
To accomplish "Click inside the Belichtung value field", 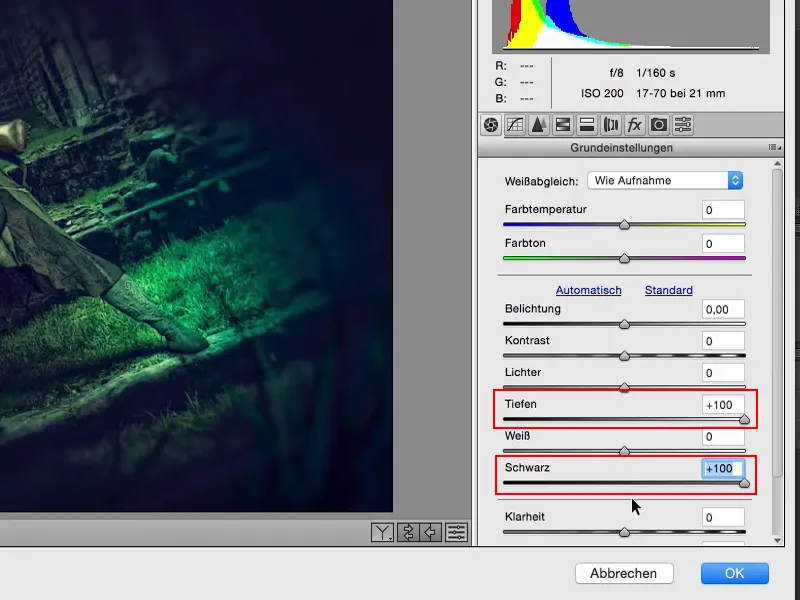I will click(x=721, y=309).
